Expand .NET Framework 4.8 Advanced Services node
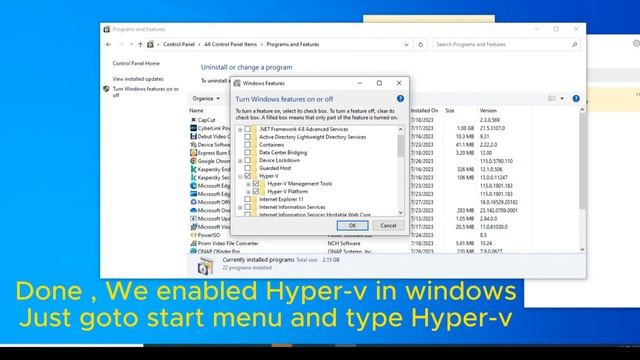Screen dimensions: 640x360 (240, 130)
